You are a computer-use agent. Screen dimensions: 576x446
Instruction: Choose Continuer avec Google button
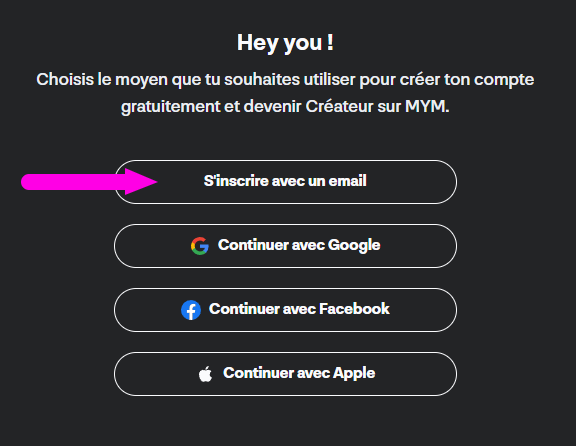(x=285, y=246)
